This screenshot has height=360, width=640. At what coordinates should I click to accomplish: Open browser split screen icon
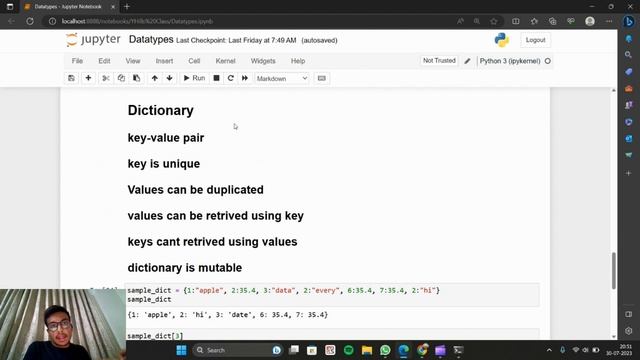[516, 21]
